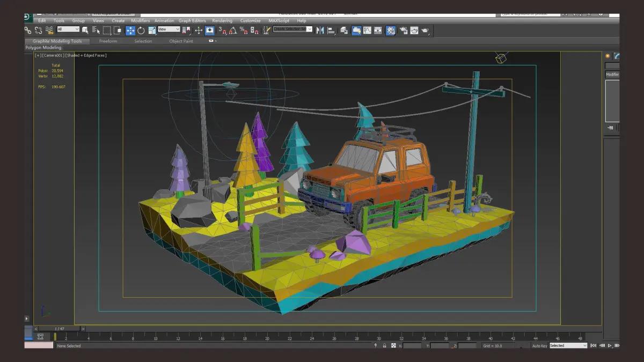Choose the Select and Uniform Scale tool
The height and width of the screenshot is (362, 644).
(x=152, y=31)
